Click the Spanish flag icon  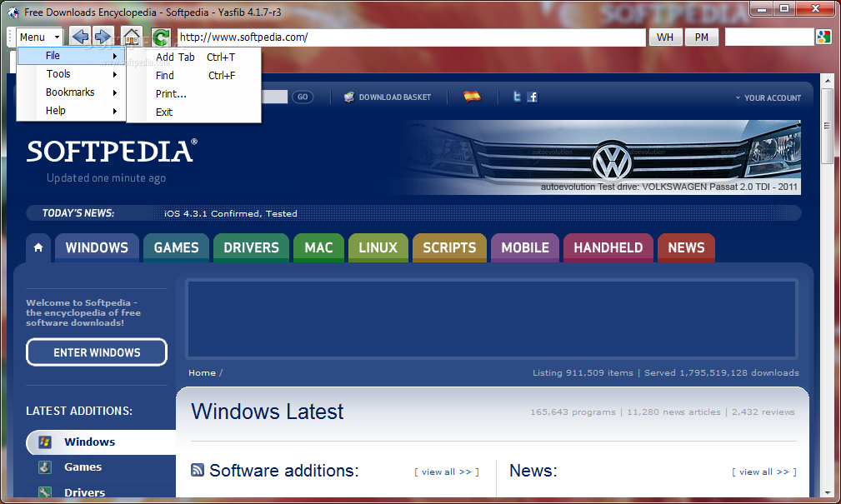(x=472, y=97)
